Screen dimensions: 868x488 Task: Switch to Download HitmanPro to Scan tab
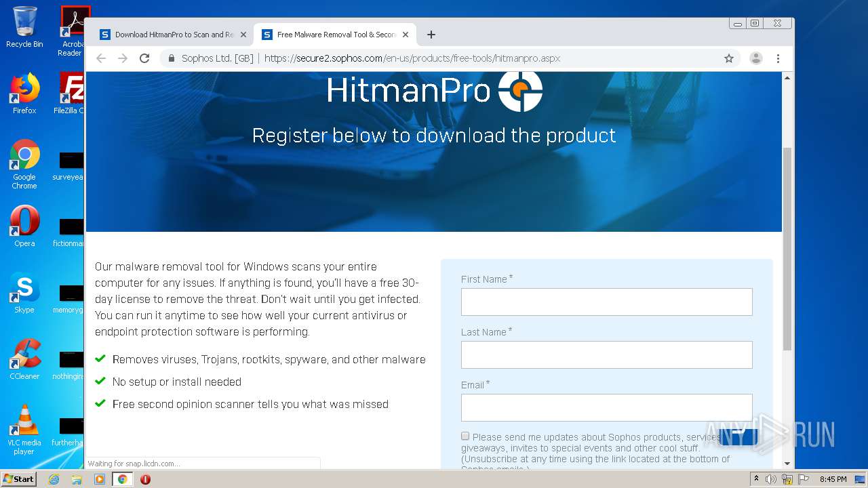174,35
